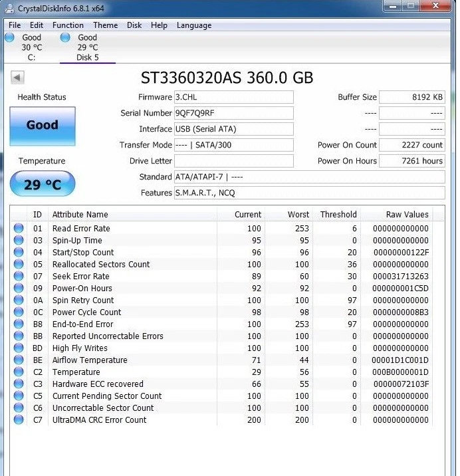Click the Attribute Name column header
This screenshot has width=460, height=476.
click(132, 214)
